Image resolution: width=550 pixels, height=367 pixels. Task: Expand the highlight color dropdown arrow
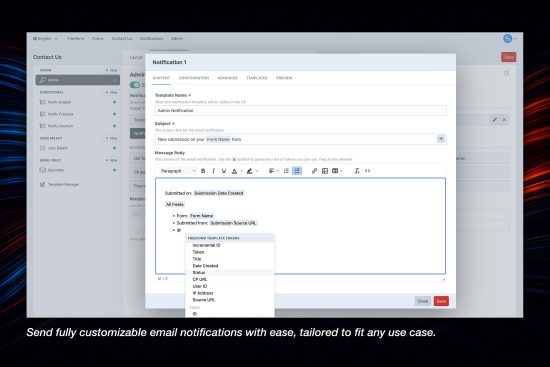click(257, 171)
